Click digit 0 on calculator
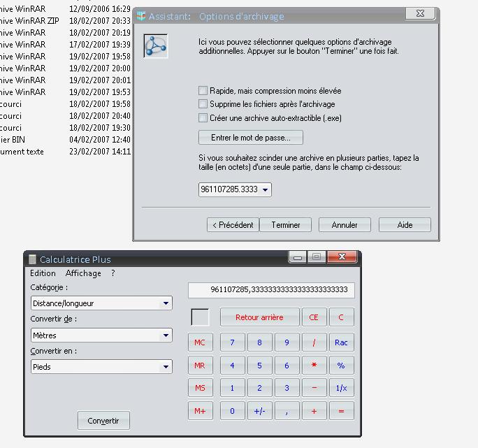 (232, 411)
